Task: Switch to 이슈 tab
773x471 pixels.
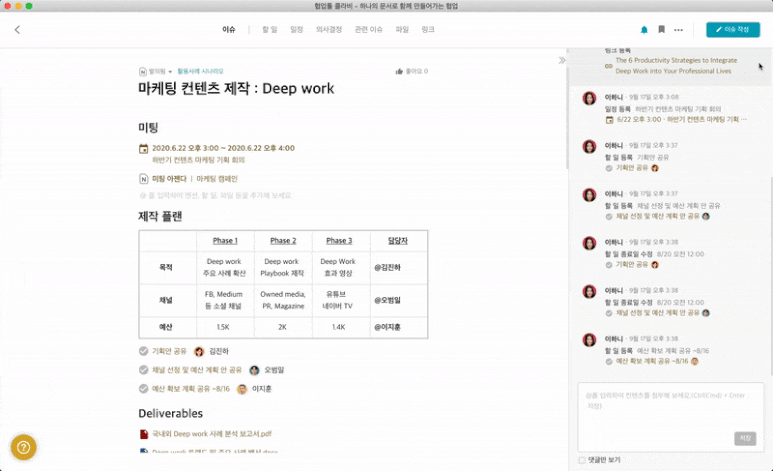Action: [229, 30]
